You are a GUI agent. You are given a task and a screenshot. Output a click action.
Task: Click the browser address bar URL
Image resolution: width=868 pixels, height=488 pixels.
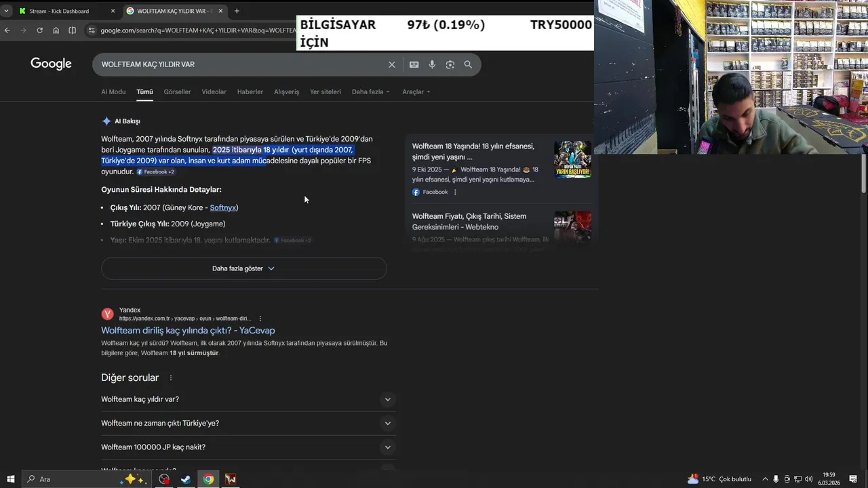coord(198,30)
